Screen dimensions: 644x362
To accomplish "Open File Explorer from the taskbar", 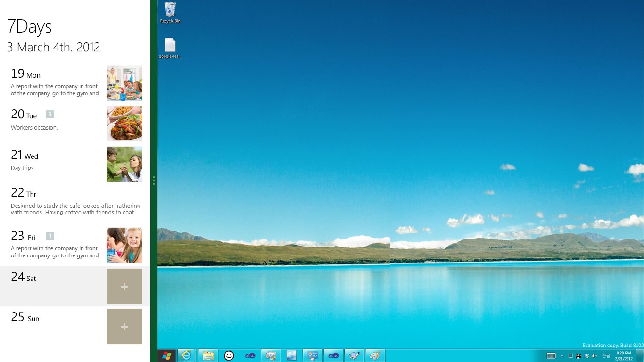I will pos(208,355).
